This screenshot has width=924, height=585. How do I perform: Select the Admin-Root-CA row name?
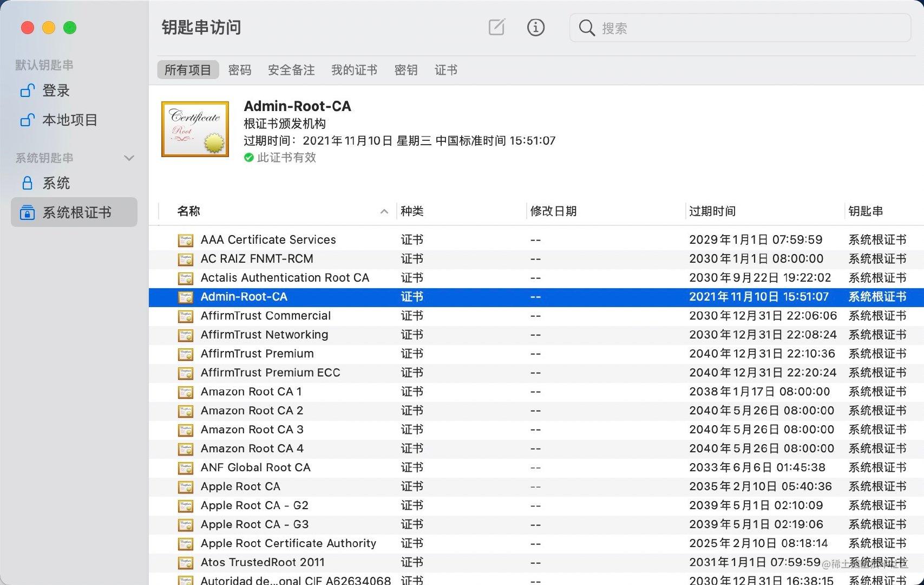[x=244, y=297]
